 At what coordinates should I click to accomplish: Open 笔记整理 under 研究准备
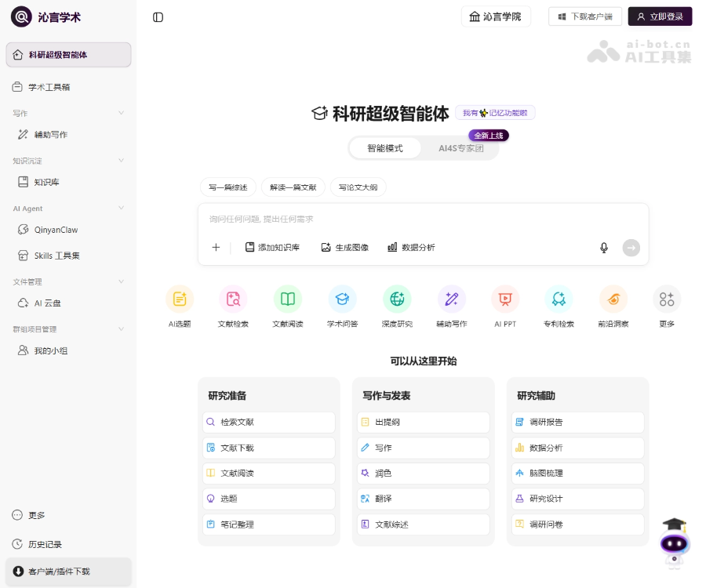269,524
